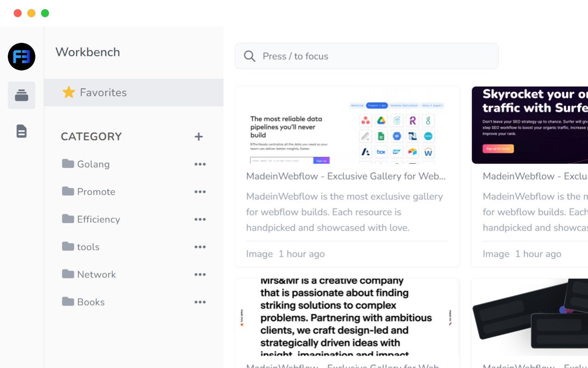Image resolution: width=588 pixels, height=368 pixels.
Task: Open the Efficiency category options menu
Action: 200,219
